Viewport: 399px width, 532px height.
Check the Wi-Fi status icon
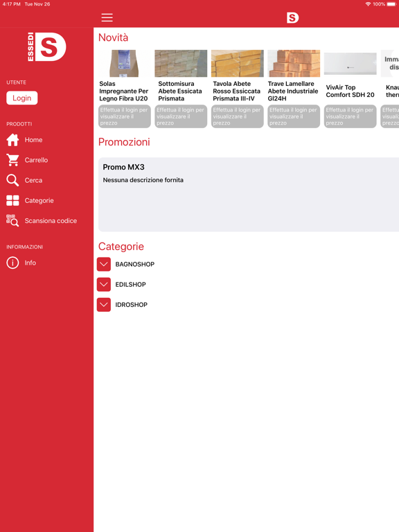click(368, 4)
